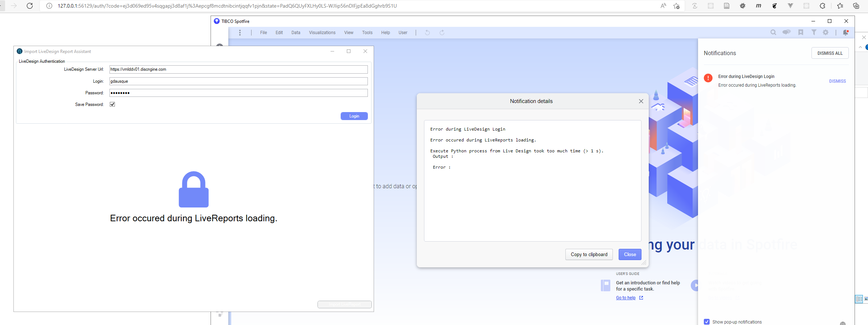This screenshot has height=325, width=868.
Task: Toggle the notifications bell icon
Action: [x=846, y=32]
